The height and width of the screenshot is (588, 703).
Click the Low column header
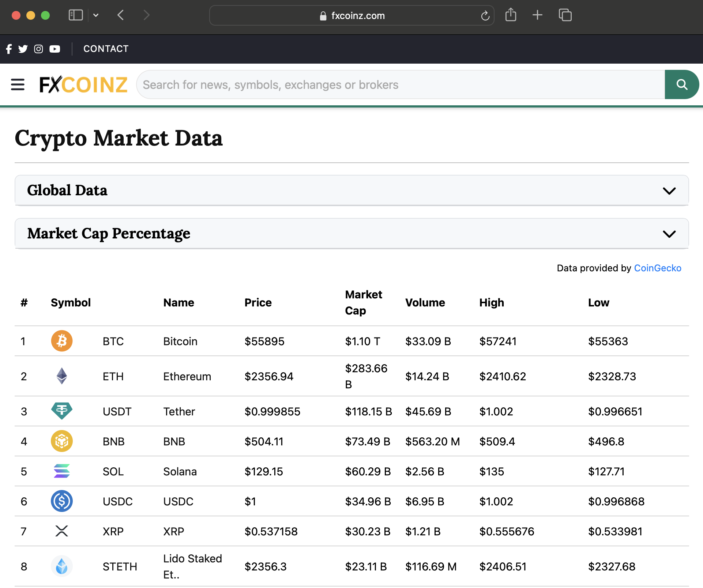click(598, 302)
